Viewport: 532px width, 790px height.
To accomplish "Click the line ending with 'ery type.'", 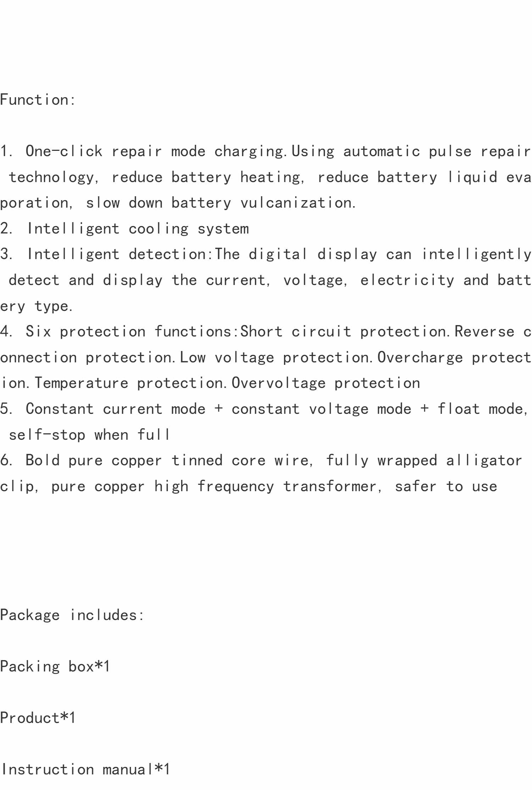I will click(36, 306).
